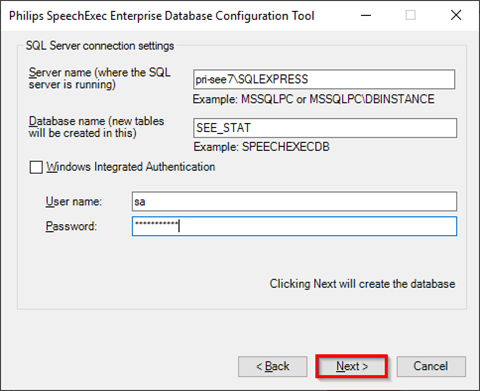Click the 'User name:' label
The width and height of the screenshot is (480, 391).
click(74, 201)
